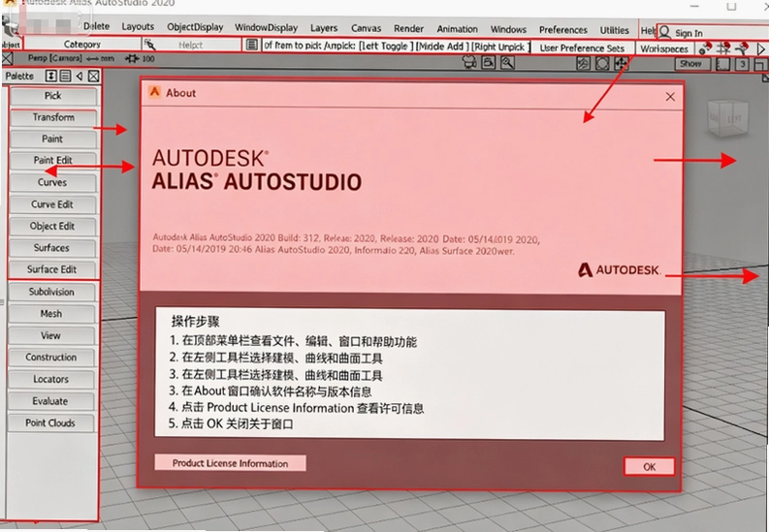
Task: Toggle the curve snap icon
Action: pos(742,48)
